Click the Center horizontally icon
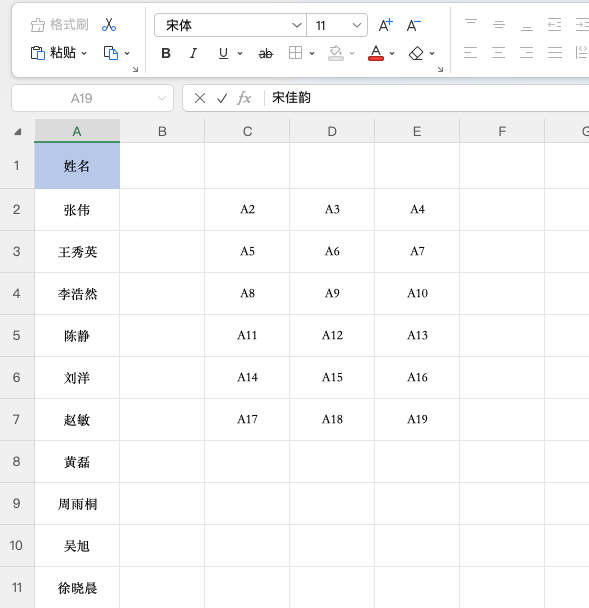This screenshot has width=589, height=608. click(498, 52)
